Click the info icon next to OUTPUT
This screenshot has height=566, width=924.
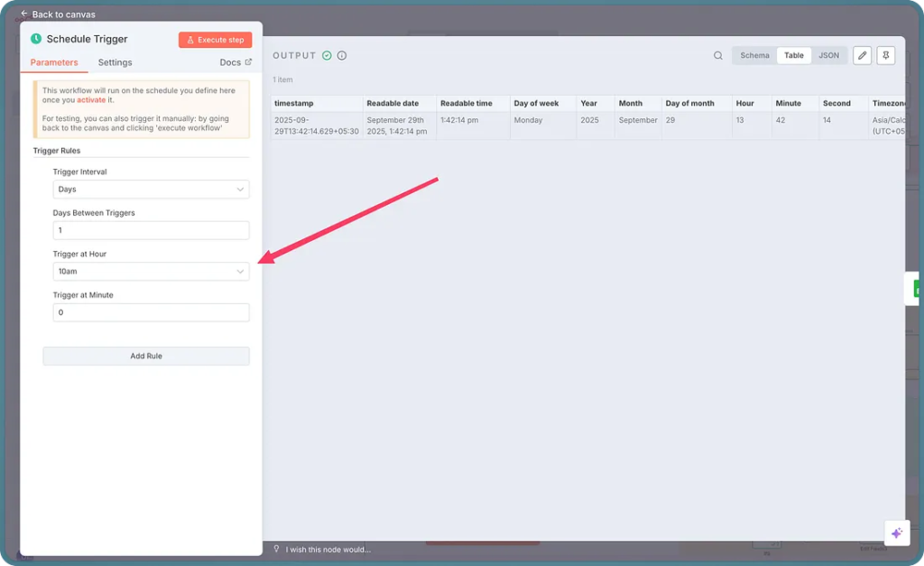(x=342, y=56)
